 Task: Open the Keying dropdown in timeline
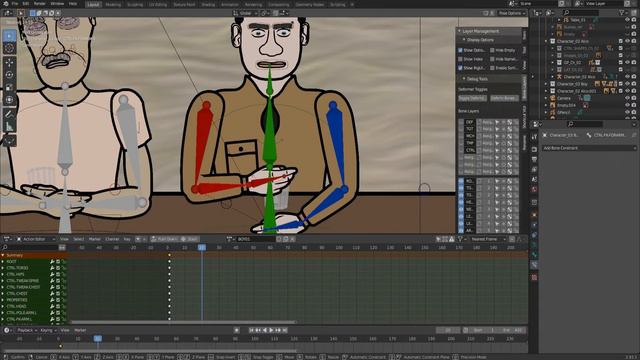click(48, 330)
